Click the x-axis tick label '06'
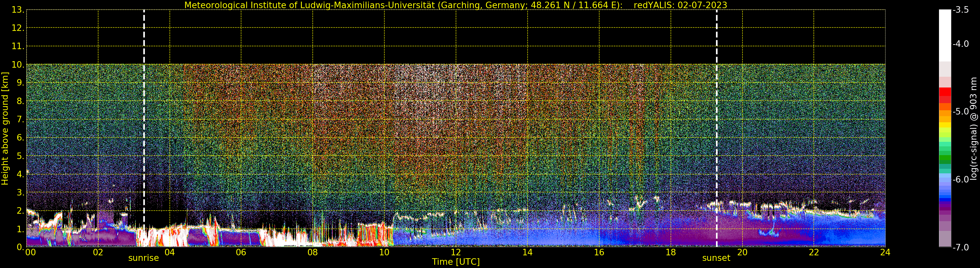The image size is (980, 268). (241, 252)
